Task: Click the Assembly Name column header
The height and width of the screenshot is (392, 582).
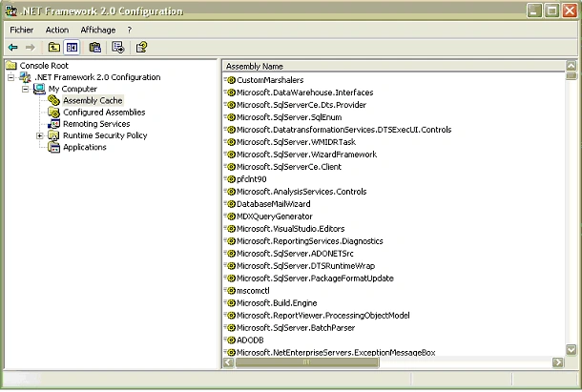Action: point(394,66)
